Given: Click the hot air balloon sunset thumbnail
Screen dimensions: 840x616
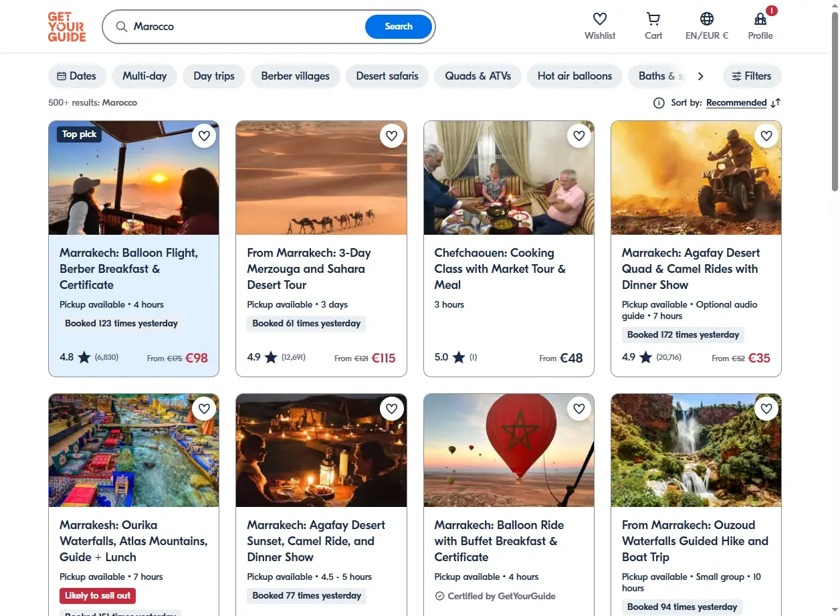Looking at the screenshot, I should (x=134, y=178).
